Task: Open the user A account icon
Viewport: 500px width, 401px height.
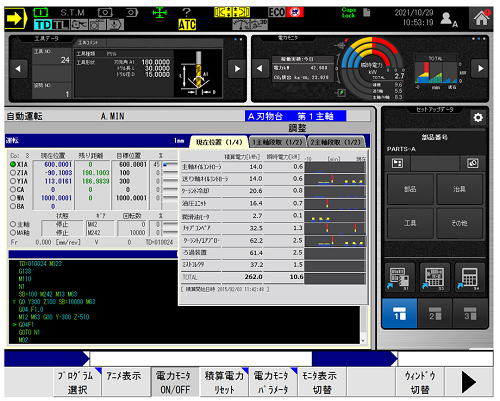Action: [x=449, y=19]
